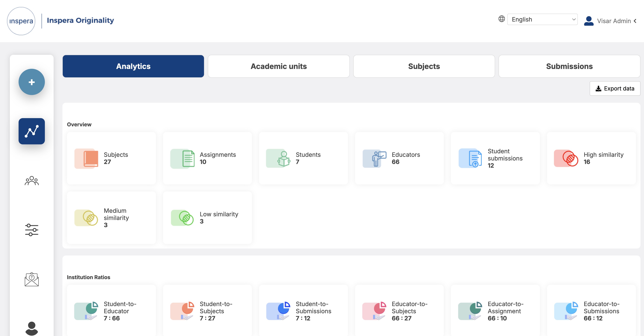Switch to the Submissions tab
The height and width of the screenshot is (336, 644).
point(569,66)
